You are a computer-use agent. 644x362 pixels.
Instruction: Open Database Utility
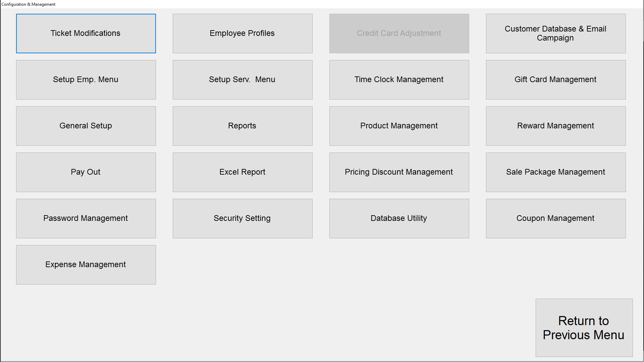(399, 219)
